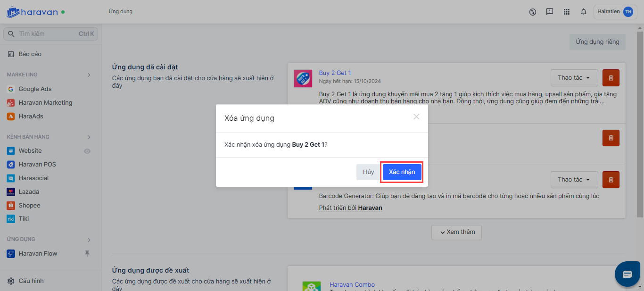Open the Hairatien account menu

[x=615, y=12]
